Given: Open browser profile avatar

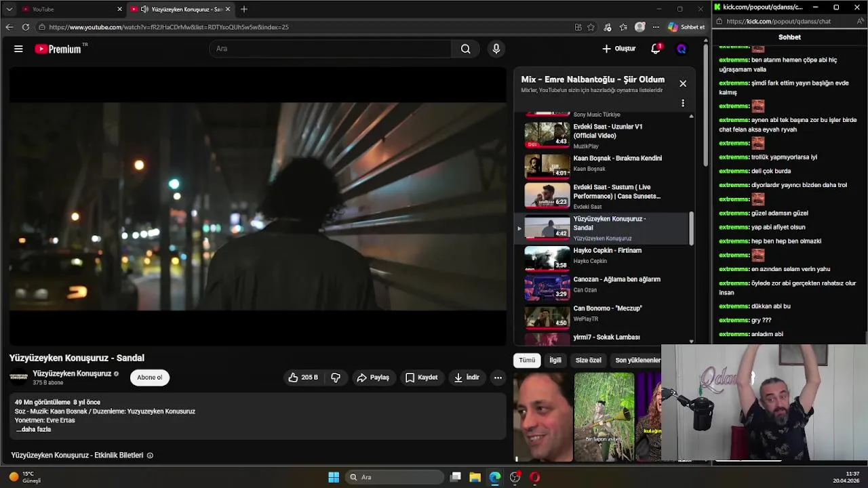Looking at the screenshot, I should [x=639, y=27].
